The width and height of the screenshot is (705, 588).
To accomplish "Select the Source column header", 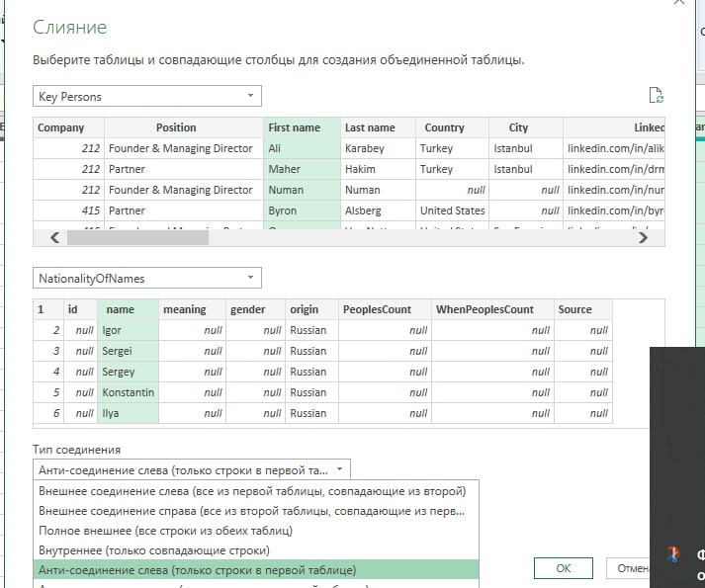I will (583, 309).
